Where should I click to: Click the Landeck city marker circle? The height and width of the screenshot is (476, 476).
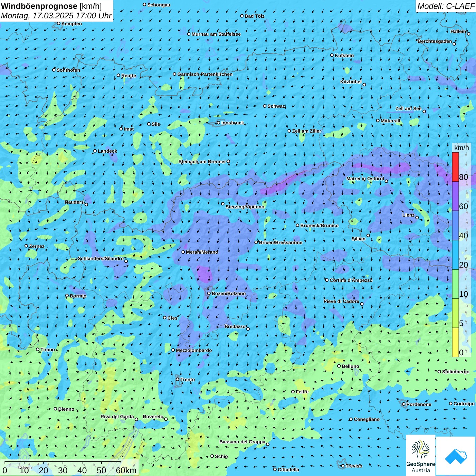(x=95, y=151)
